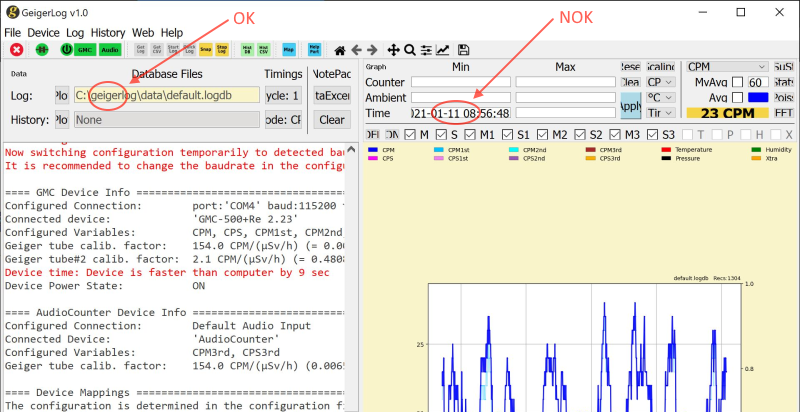Click the Poisson button
This screenshot has width=800, height=412.
(783, 97)
